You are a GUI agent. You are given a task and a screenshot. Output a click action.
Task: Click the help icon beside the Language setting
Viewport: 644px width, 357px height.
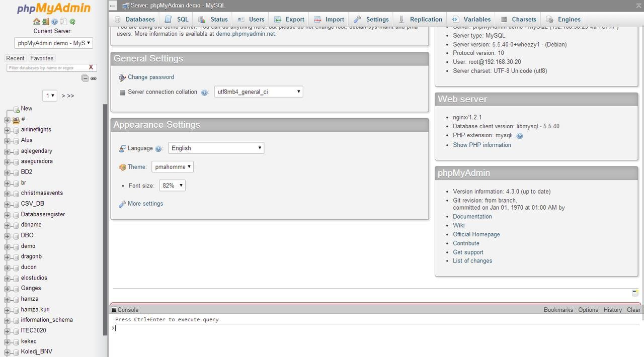[158, 148]
